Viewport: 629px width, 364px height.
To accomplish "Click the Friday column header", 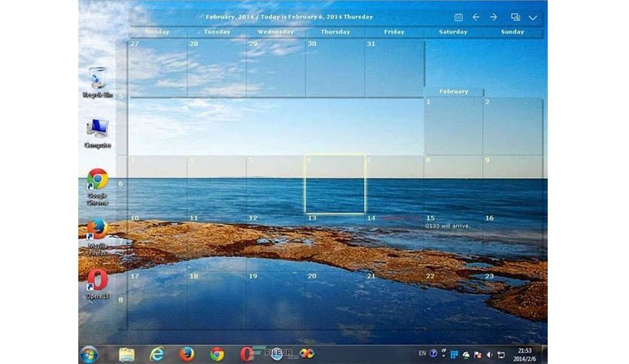I will tap(394, 32).
